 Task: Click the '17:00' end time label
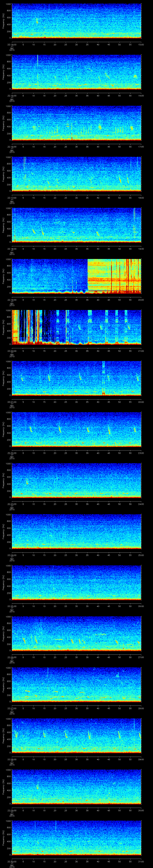click(x=141, y=147)
